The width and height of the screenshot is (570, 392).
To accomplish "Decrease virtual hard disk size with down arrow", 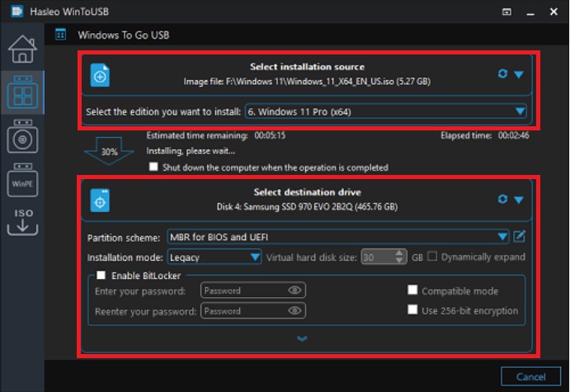I will click(x=399, y=261).
